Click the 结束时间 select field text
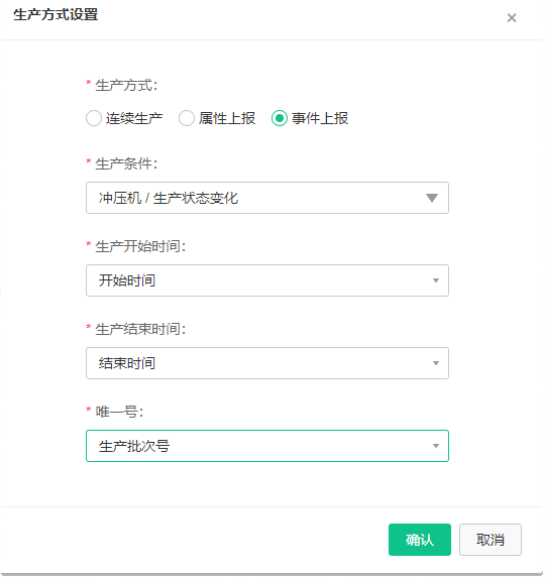 127,363
